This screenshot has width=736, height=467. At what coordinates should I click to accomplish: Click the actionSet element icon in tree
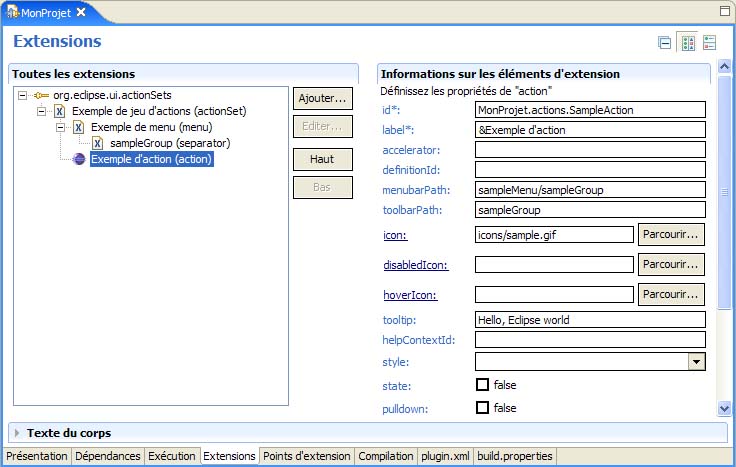point(60,111)
